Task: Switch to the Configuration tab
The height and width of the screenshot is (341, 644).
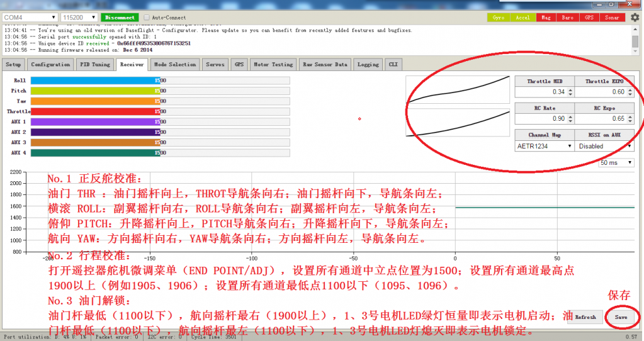Action: coord(50,64)
